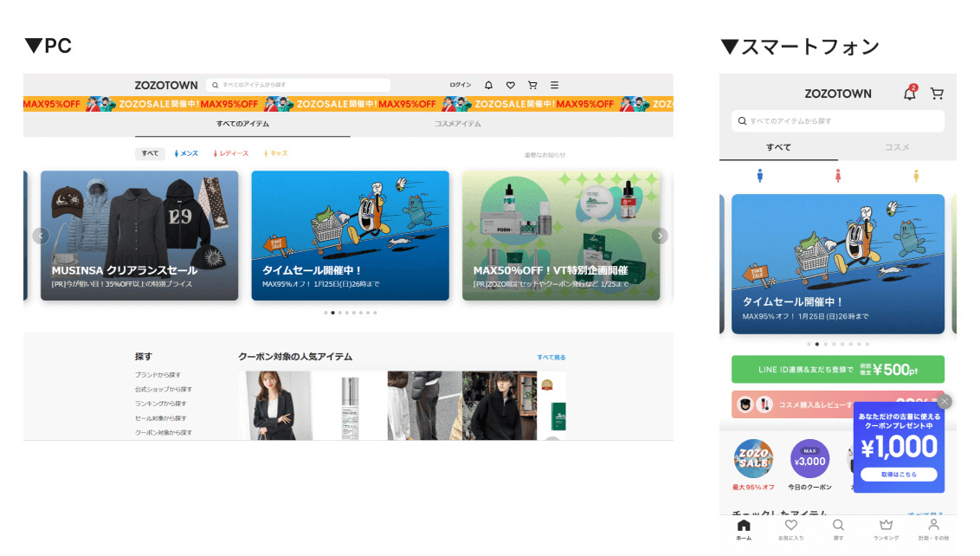Open the smartphone notification bell with badge
The image size is (980, 556).
click(x=909, y=93)
